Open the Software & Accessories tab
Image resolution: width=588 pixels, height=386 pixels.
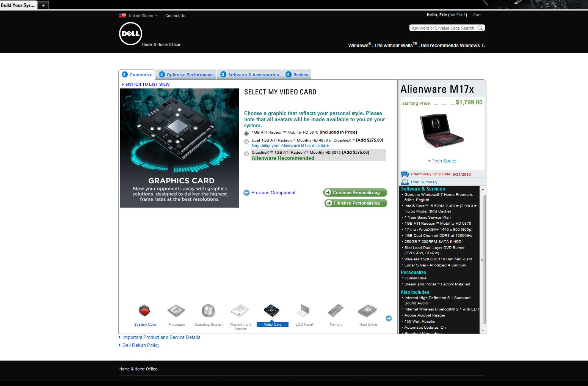(250, 75)
